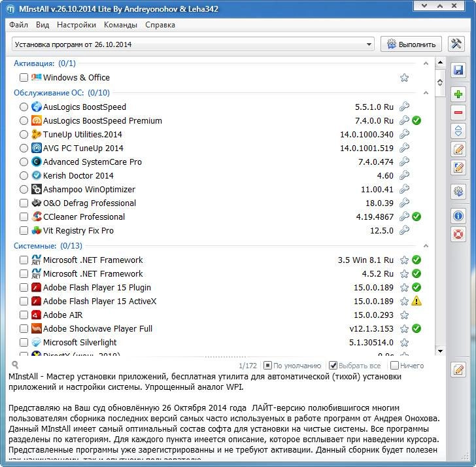Click green check mark on CCleaner Professional row
This screenshot has width=476, height=467.
tap(416, 216)
